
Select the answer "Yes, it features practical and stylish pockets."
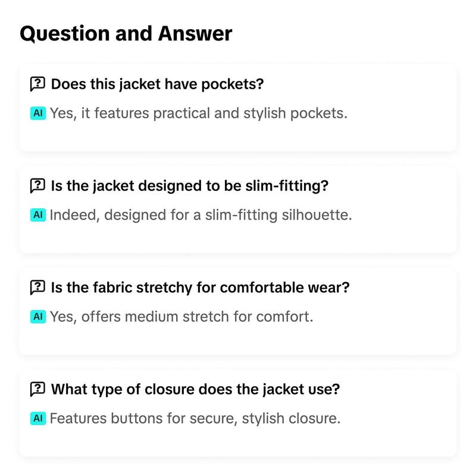click(199, 114)
